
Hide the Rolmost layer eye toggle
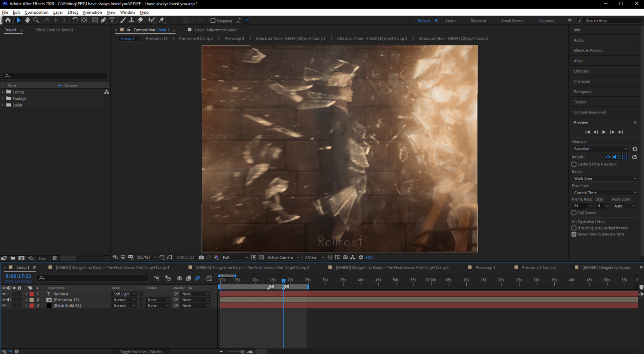[4, 294]
